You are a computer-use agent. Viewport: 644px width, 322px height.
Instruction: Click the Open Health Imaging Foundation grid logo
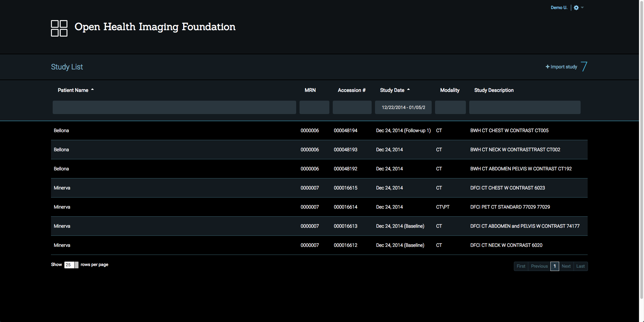[59, 28]
